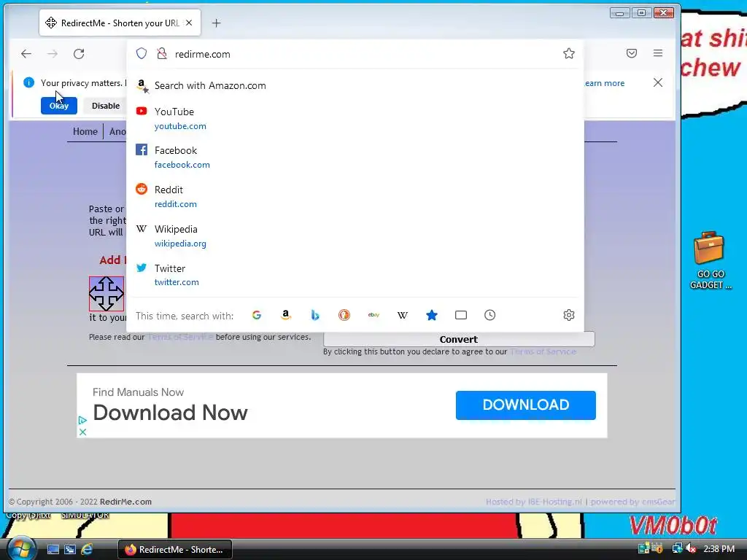This screenshot has width=747, height=560.
Task: Click the DOWNLOAD ad button
Action: coord(525,405)
